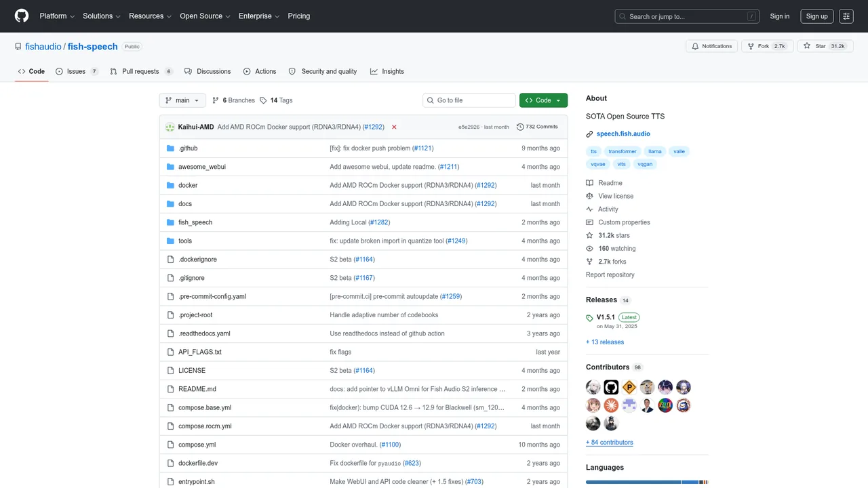View + 84 contributors link
This screenshot has width=868, height=488.
pos(610,443)
